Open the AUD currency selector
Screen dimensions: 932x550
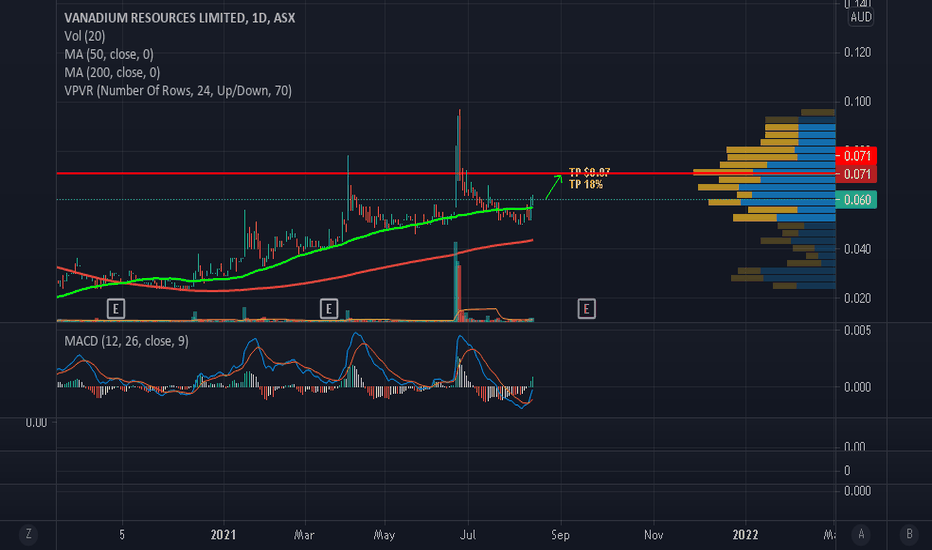point(861,17)
